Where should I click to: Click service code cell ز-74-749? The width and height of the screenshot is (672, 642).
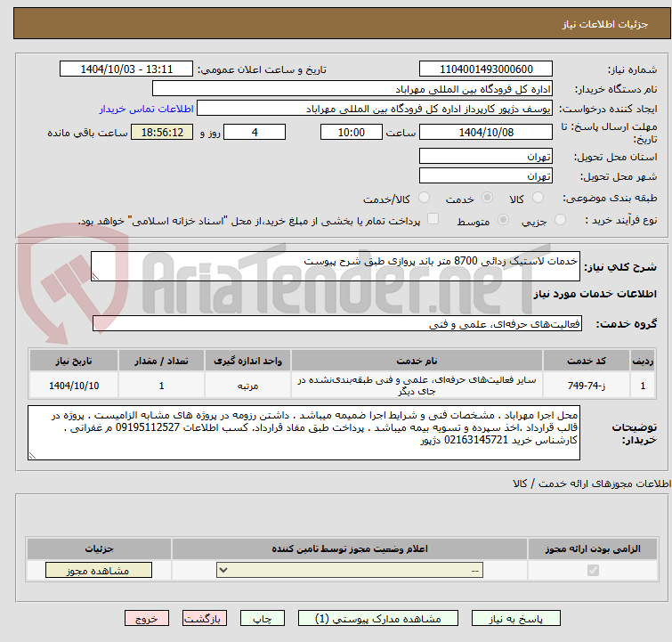click(587, 386)
